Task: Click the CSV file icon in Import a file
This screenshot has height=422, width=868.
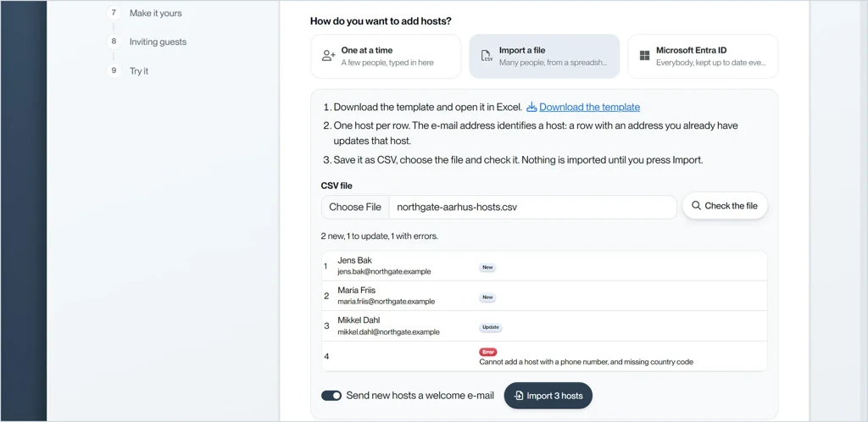Action: pyautogui.click(x=487, y=56)
